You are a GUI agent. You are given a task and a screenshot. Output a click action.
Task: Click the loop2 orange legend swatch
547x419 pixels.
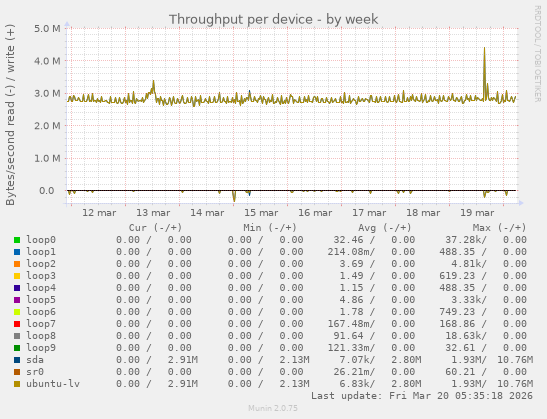click(17, 264)
